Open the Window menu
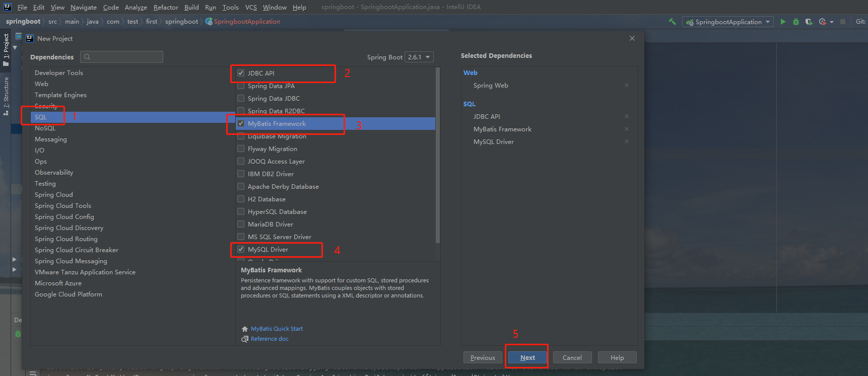Screen dimensions: 868x376 click(x=275, y=7)
